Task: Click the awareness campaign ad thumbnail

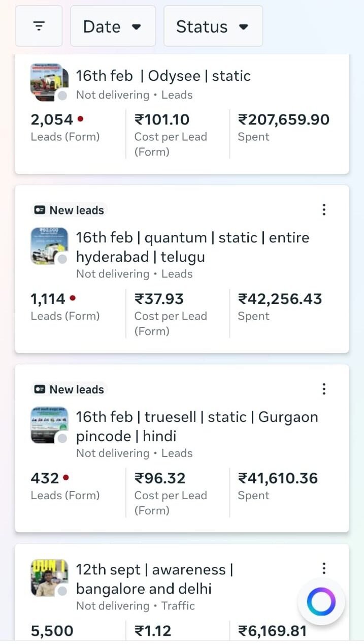Action: pos(49,578)
